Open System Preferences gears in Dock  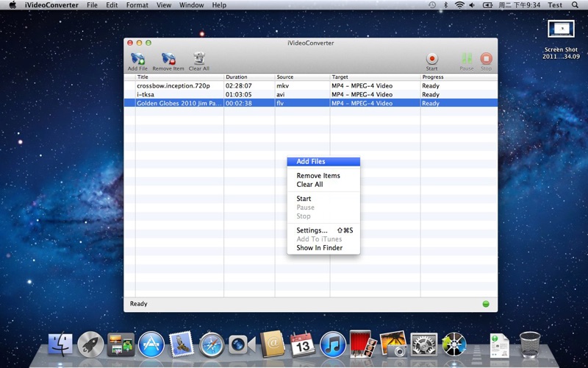coord(424,344)
